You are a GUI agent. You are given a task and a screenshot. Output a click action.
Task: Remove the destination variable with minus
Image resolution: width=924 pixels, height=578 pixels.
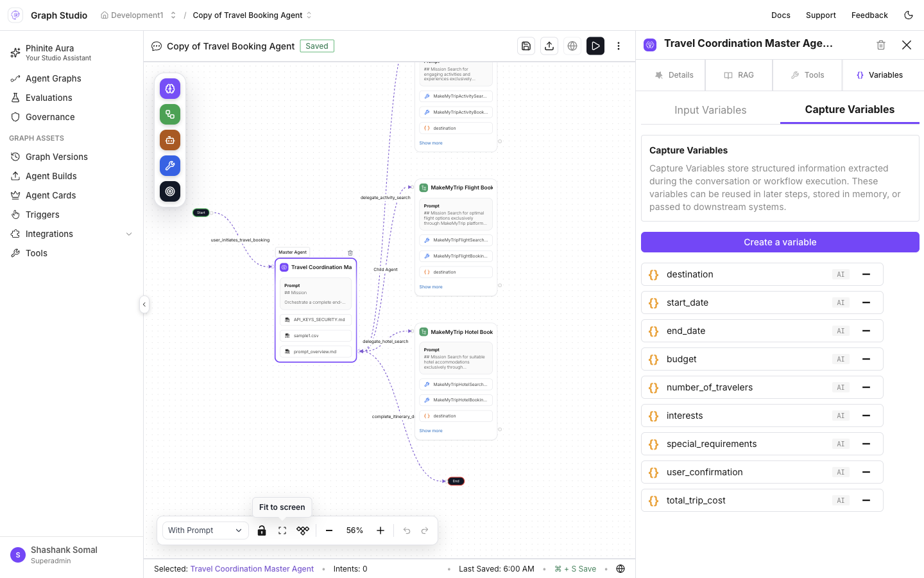coord(866,274)
